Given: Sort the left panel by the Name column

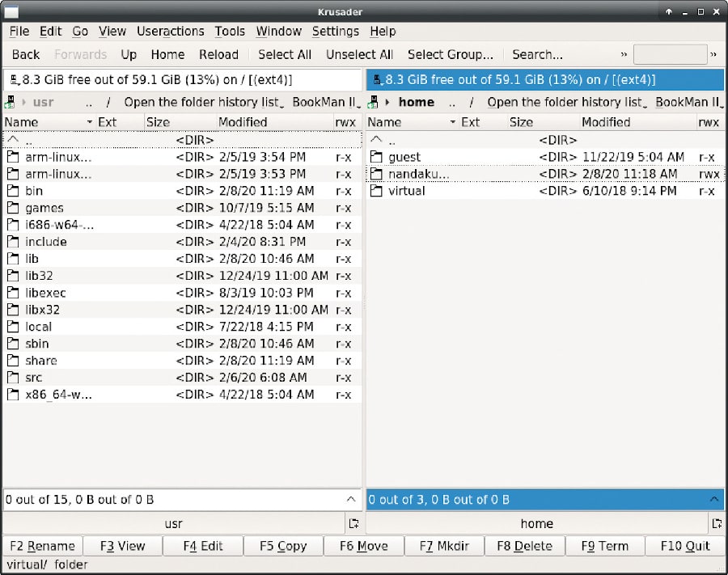Looking at the screenshot, I should pyautogui.click(x=22, y=122).
